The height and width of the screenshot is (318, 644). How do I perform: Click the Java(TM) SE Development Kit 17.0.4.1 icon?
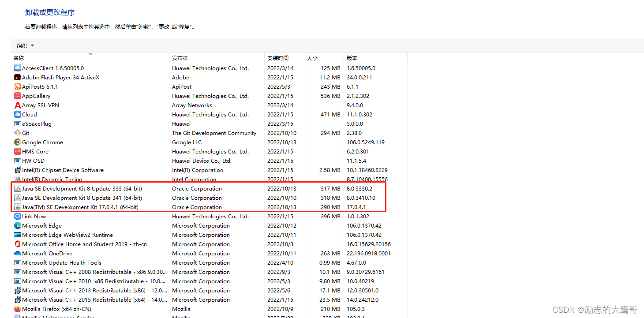tap(18, 207)
